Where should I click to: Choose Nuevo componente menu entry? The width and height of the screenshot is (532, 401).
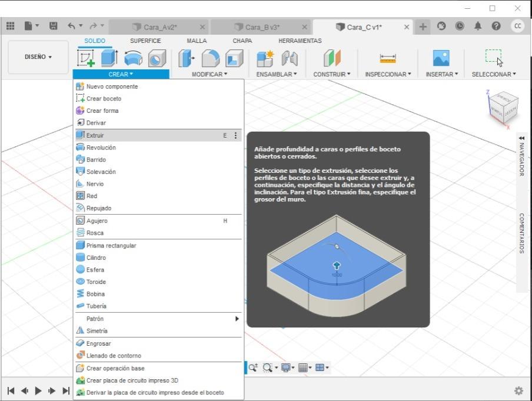[158, 86]
